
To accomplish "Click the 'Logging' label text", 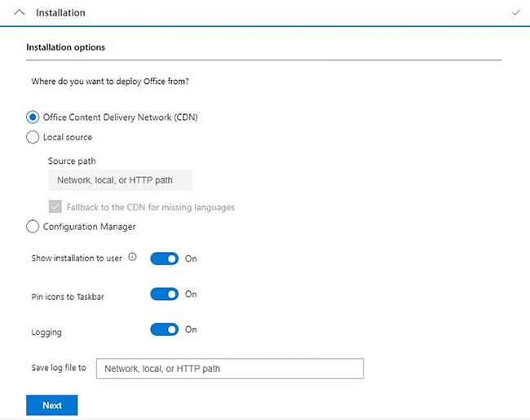I will tap(46, 333).
